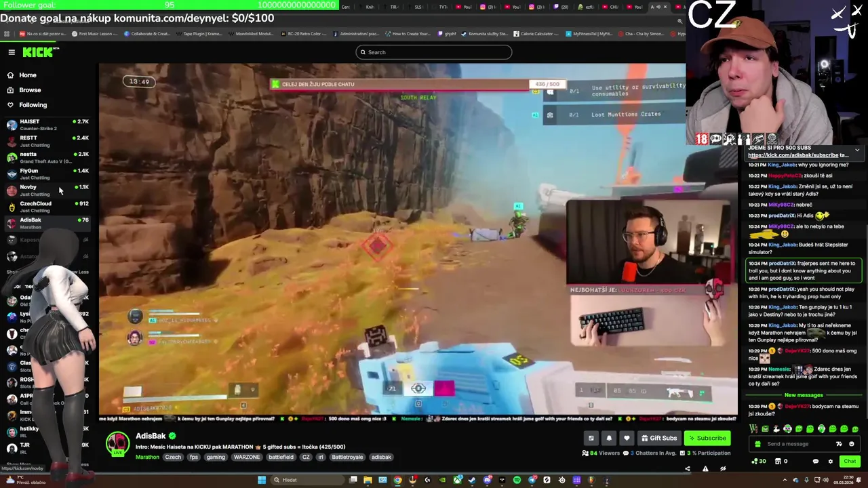Toggle follow heart for AdisBak
The width and height of the screenshot is (868, 488).
click(627, 439)
